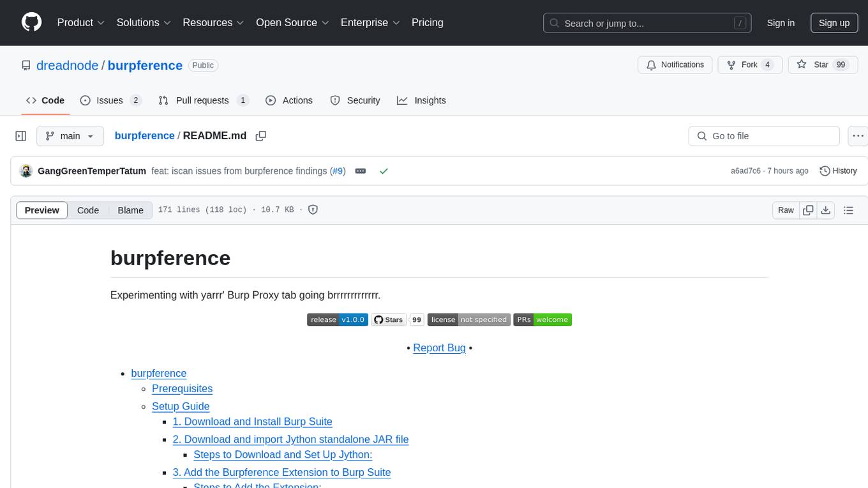The height and width of the screenshot is (488, 868).
Task: Open the document outline
Action: pyautogui.click(x=848, y=210)
